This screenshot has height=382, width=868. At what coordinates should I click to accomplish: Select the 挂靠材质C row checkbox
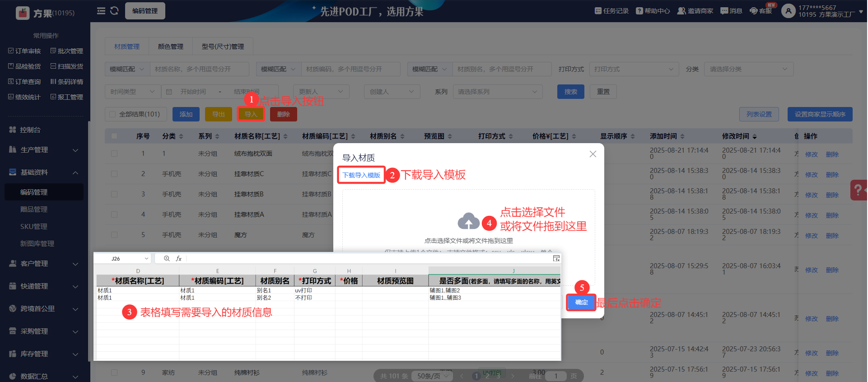(114, 174)
